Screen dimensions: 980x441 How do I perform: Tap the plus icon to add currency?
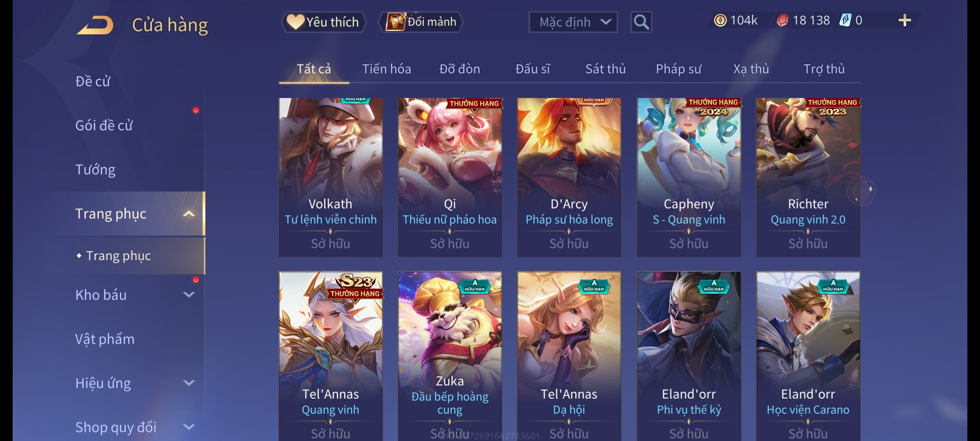tap(904, 20)
